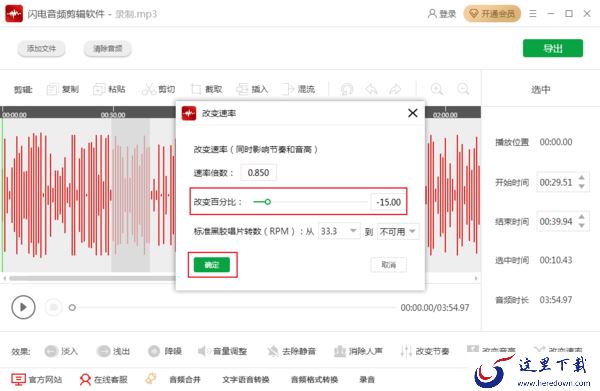Click the 00:30.00 timeline marker
600x391 pixels.
click(x=113, y=114)
